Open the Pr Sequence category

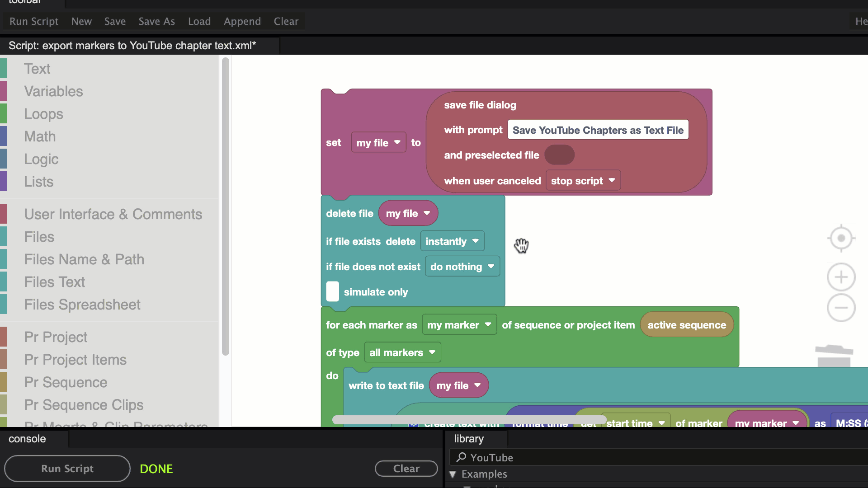point(66,382)
